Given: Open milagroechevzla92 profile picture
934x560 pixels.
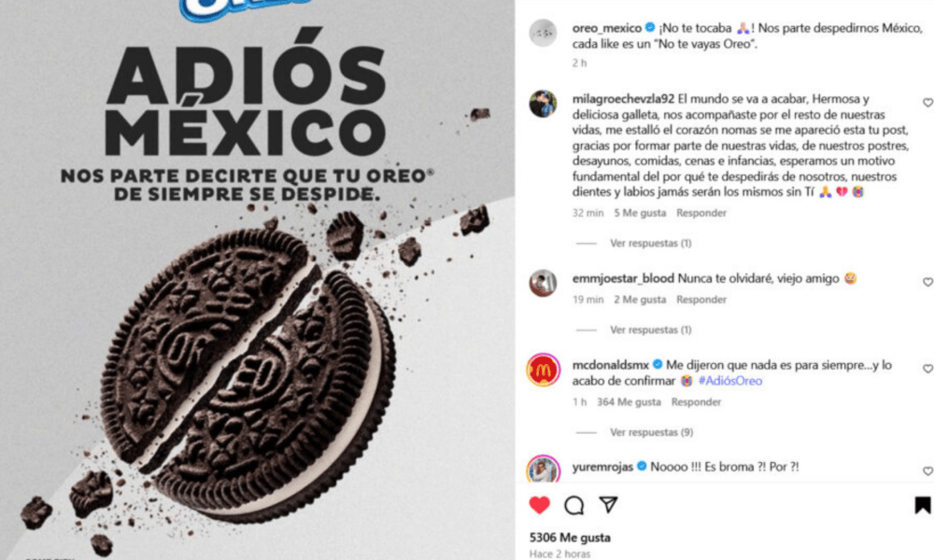Looking at the screenshot, I should (544, 105).
